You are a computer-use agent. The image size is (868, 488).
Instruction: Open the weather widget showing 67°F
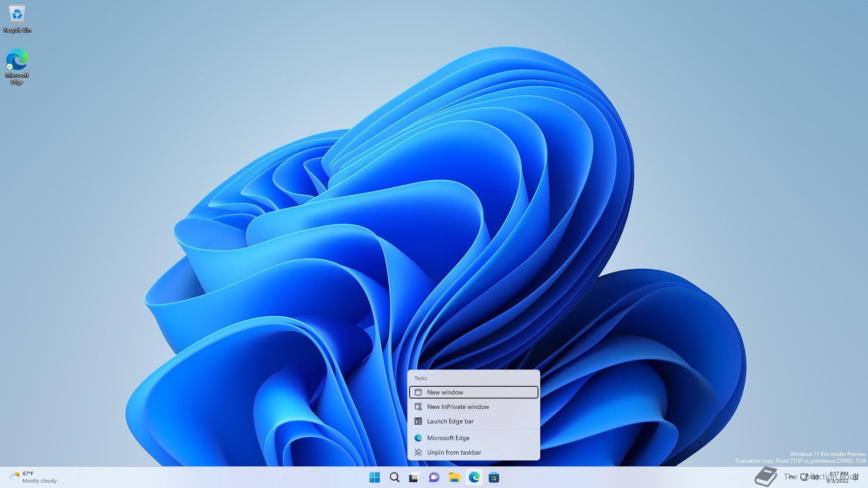click(33, 477)
